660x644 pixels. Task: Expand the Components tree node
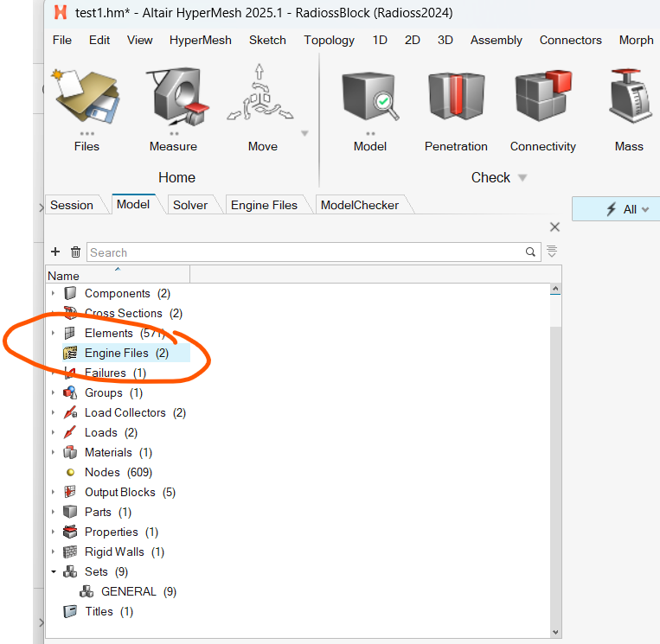[x=53, y=293]
